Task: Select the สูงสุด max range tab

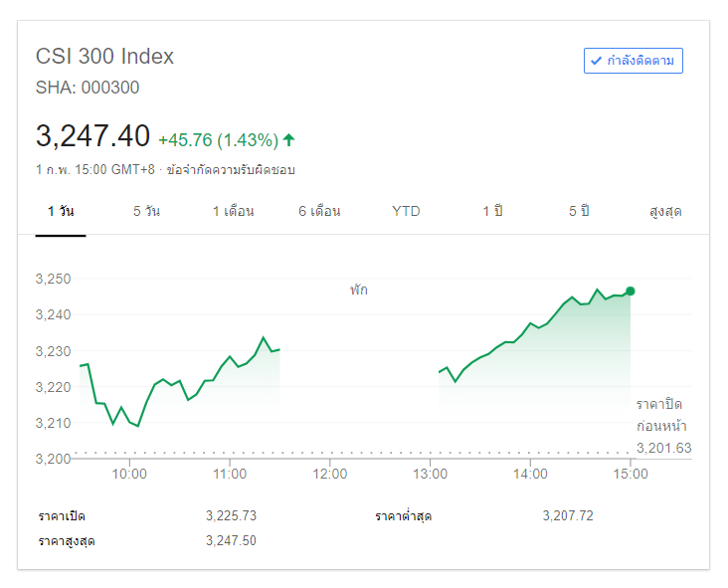Action: [x=664, y=211]
